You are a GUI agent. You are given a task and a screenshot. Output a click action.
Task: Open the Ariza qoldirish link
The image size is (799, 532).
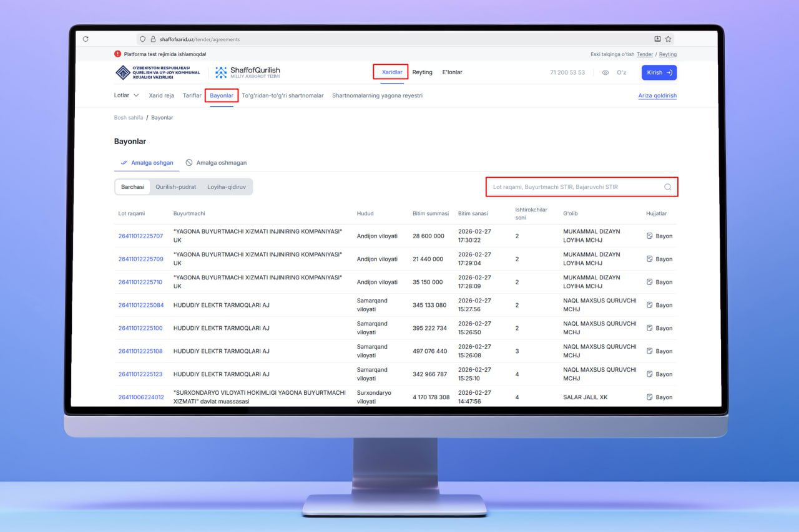[657, 96]
